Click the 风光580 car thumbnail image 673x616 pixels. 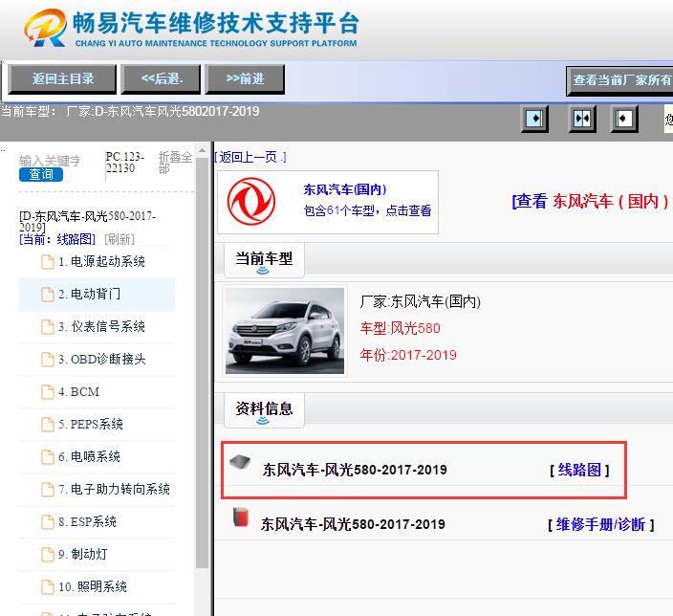(285, 331)
